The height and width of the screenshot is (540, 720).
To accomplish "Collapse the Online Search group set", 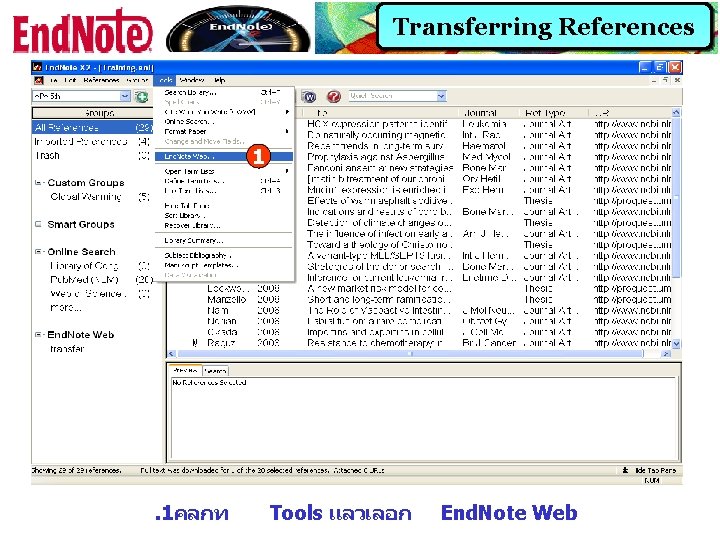I will pyautogui.click(x=38, y=252).
